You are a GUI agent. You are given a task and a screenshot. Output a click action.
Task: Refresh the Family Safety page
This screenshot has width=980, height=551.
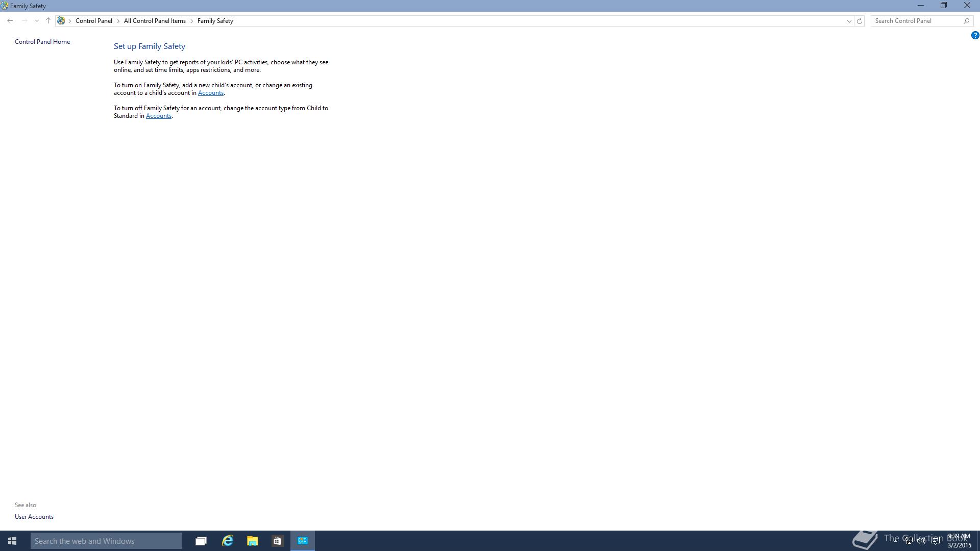(x=860, y=21)
